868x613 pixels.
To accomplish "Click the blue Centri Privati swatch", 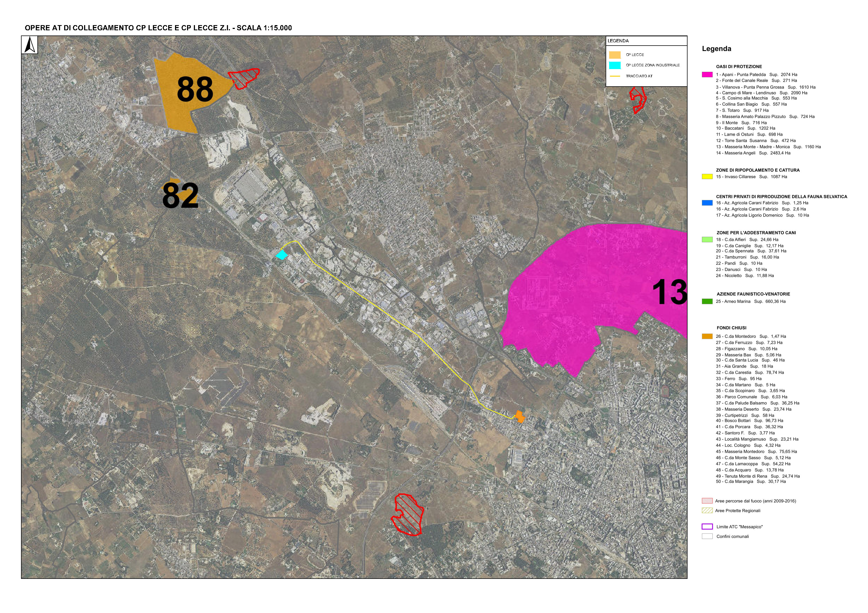I will click(x=707, y=203).
